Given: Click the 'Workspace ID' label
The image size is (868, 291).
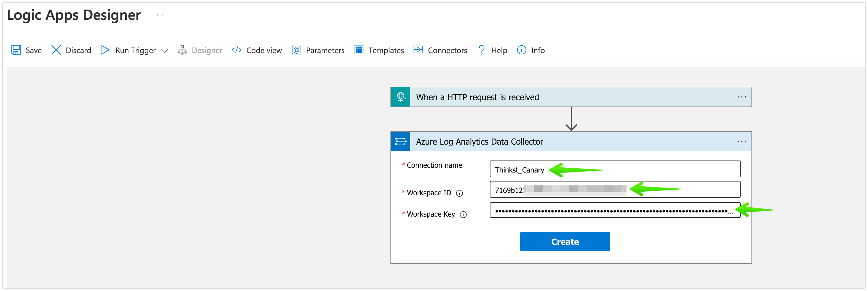Looking at the screenshot, I should 429,193.
